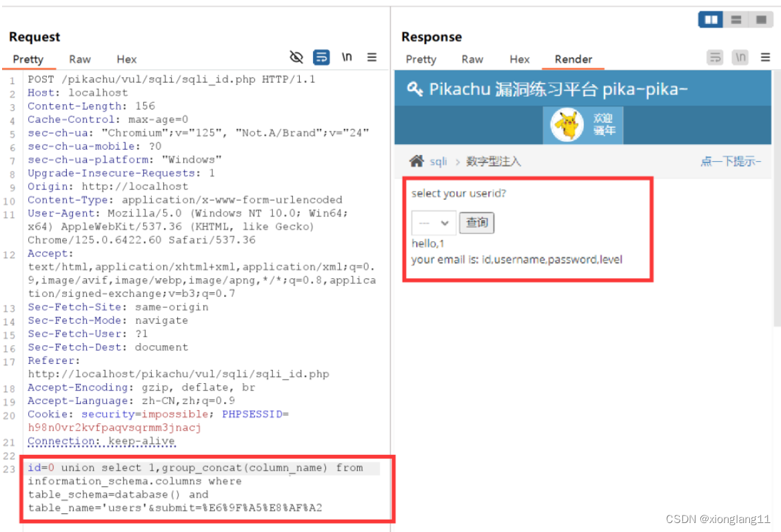Click the Host: localhost header line
This screenshot has width=781, height=532.
[x=78, y=92]
